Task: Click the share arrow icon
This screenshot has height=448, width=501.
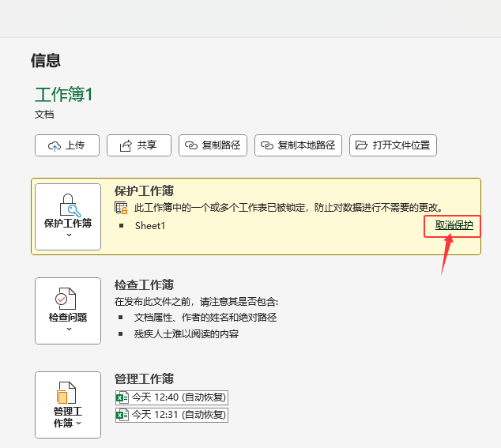Action: [x=126, y=145]
